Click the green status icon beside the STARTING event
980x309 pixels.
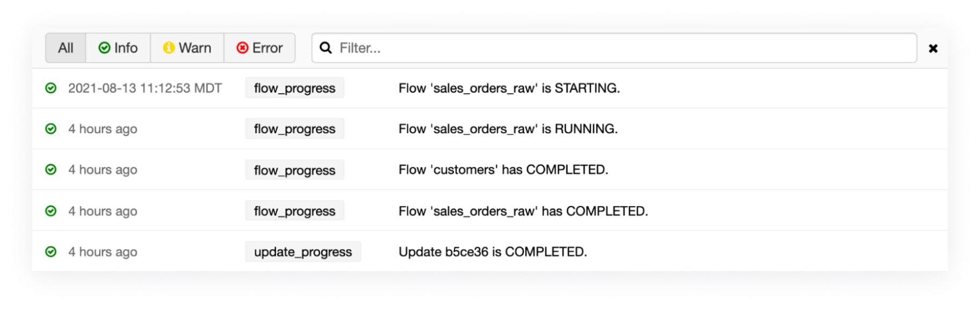pyautogui.click(x=51, y=87)
